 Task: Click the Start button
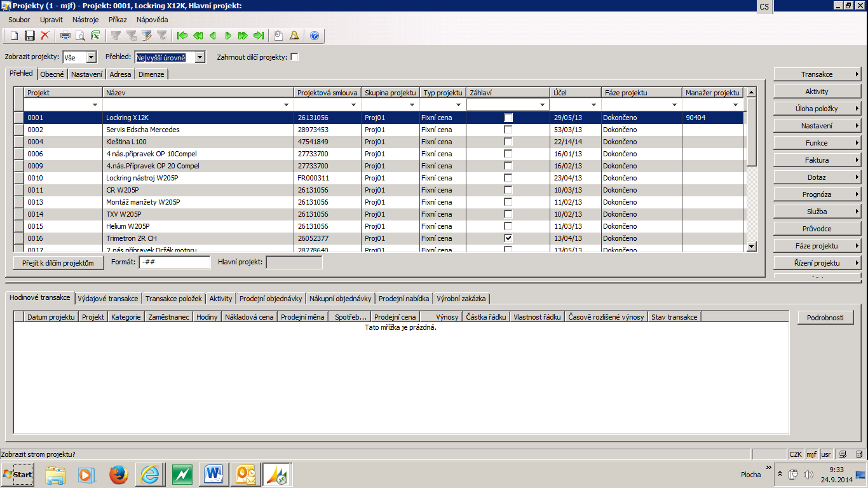tap(18, 475)
